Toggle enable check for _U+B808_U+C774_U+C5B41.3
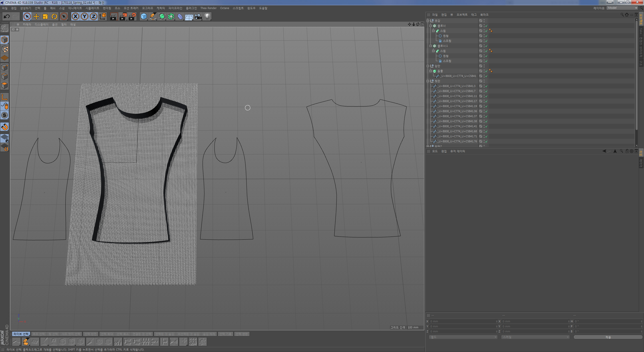The height and width of the screenshot is (352, 644). 487,86
